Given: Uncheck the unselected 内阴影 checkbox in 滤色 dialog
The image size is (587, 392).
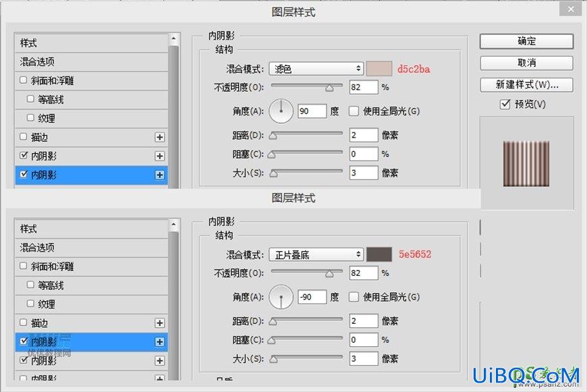Looking at the screenshot, I should tap(24, 155).
